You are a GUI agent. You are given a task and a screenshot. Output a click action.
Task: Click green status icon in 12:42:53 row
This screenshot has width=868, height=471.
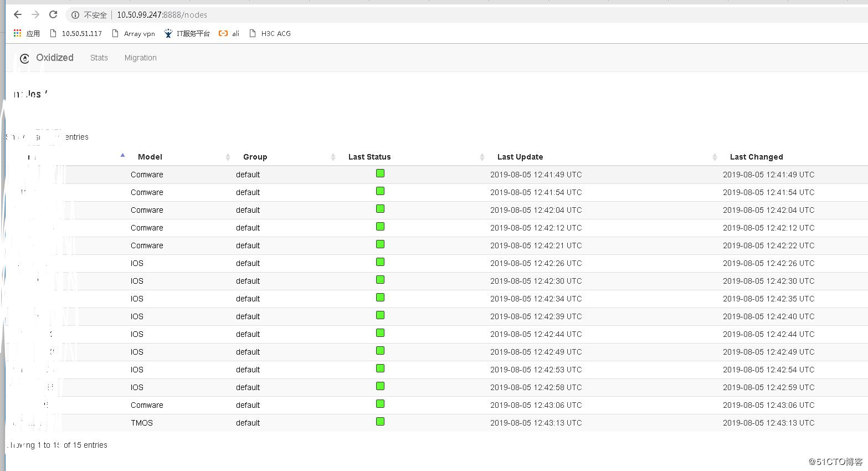380,368
